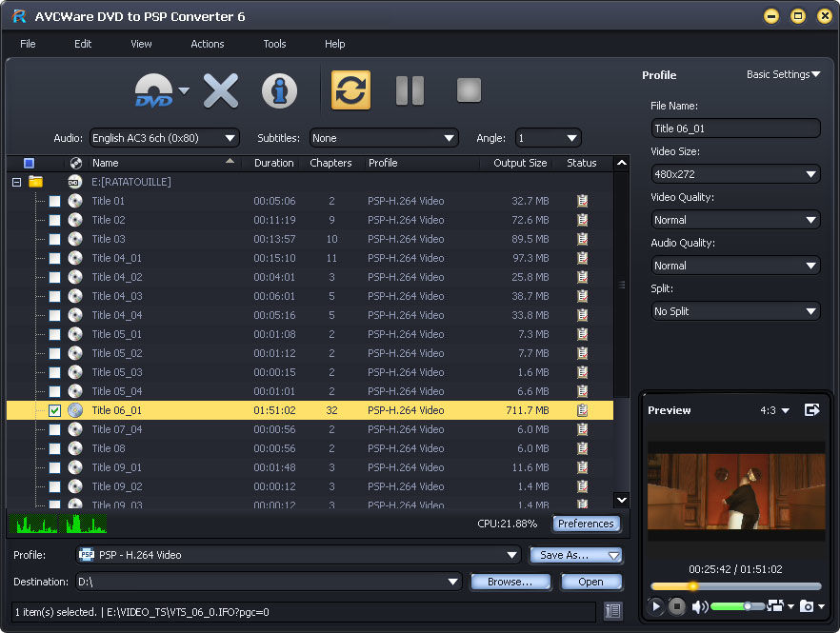This screenshot has height=633, width=840.
Task: Click the disc icon next to Title 03
Action: pyautogui.click(x=75, y=239)
